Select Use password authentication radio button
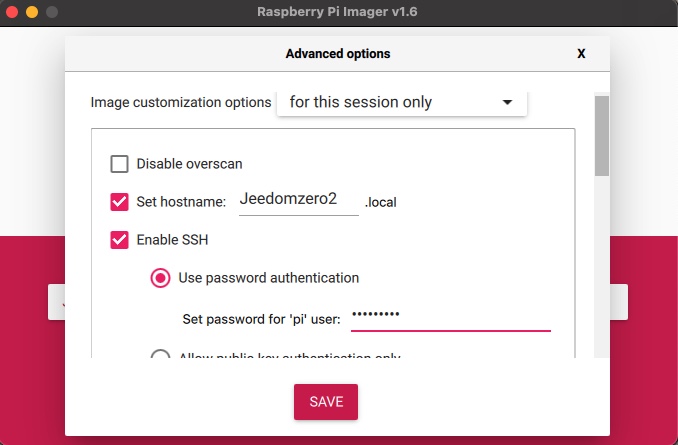This screenshot has width=678, height=445. point(160,278)
